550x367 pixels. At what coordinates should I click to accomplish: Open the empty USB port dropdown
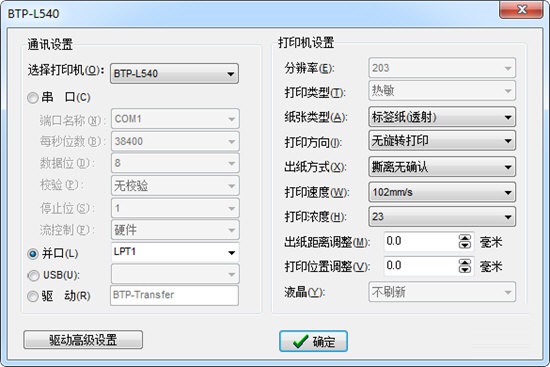[x=175, y=274]
